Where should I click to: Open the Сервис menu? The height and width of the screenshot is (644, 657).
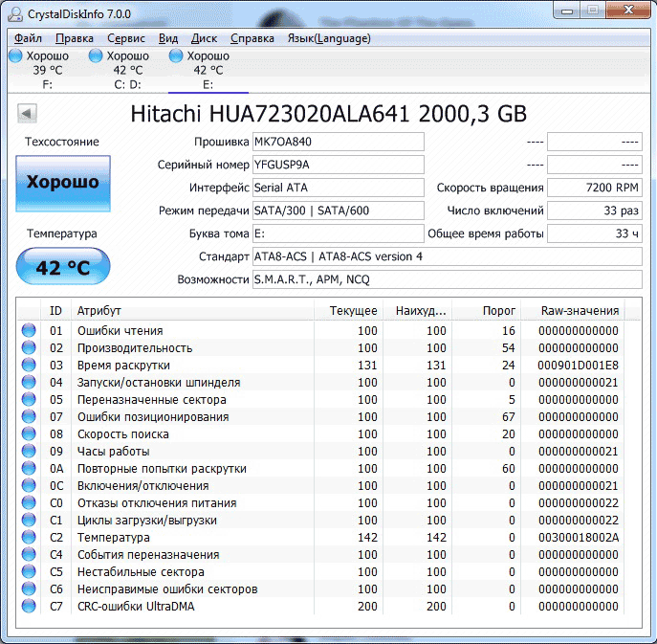tap(126, 38)
